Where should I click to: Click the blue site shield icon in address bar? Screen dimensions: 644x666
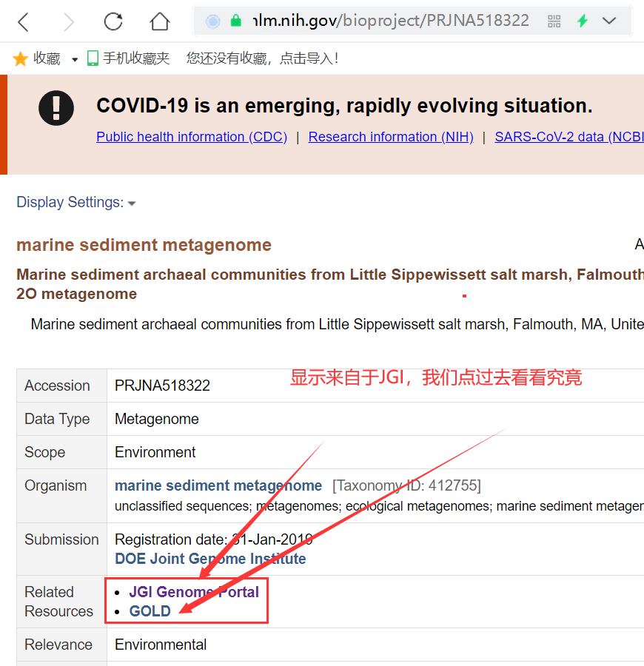[213, 21]
